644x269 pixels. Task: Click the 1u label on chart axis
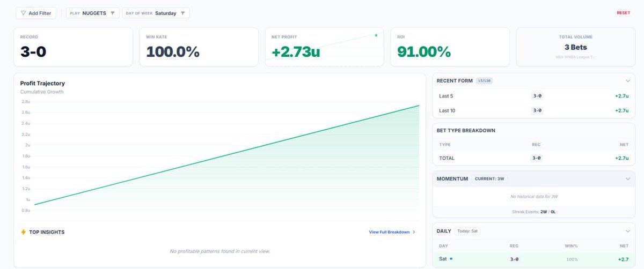(28, 199)
